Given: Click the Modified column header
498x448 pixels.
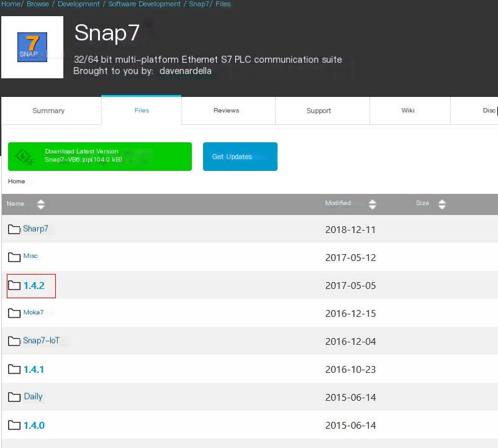Looking at the screenshot, I should point(338,203).
